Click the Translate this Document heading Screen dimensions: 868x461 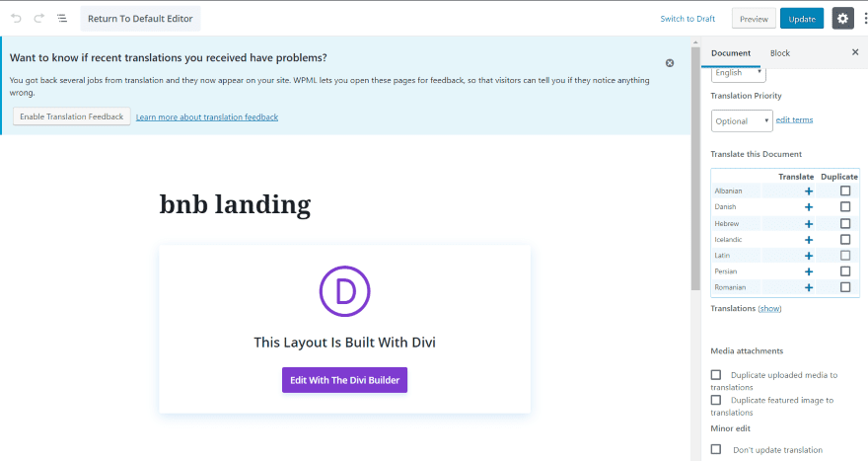(x=757, y=154)
